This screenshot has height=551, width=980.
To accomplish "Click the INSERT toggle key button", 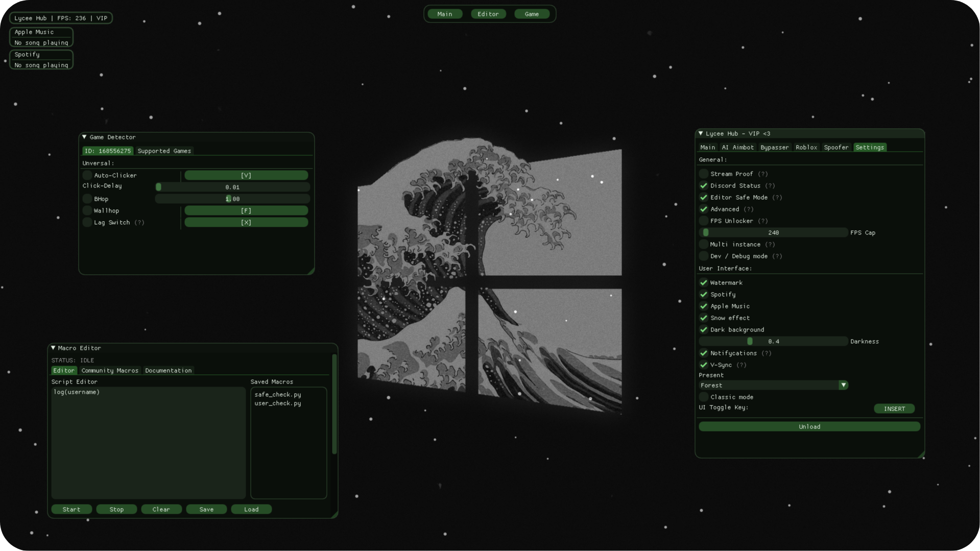I will 894,409.
